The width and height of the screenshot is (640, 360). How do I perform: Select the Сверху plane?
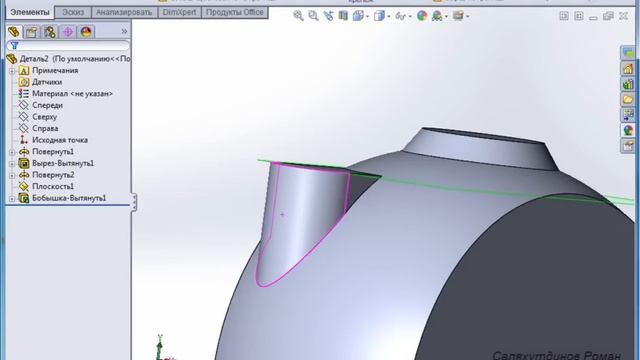(x=44, y=117)
